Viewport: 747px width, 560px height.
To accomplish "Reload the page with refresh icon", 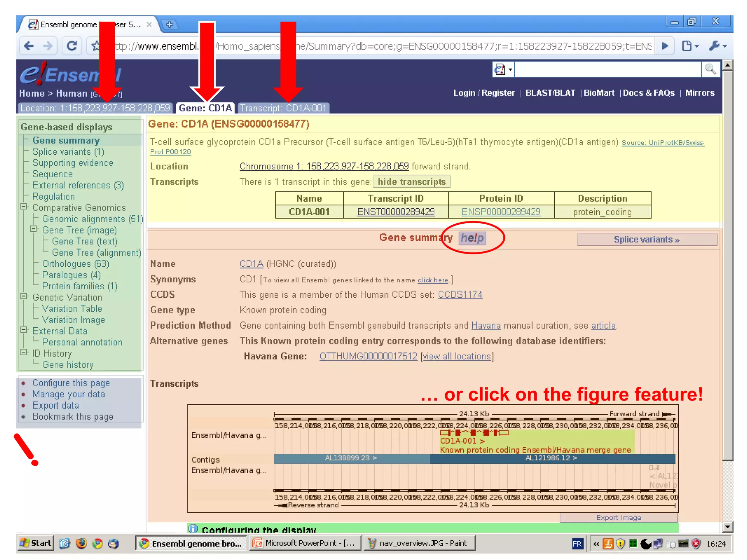I will click(x=72, y=46).
